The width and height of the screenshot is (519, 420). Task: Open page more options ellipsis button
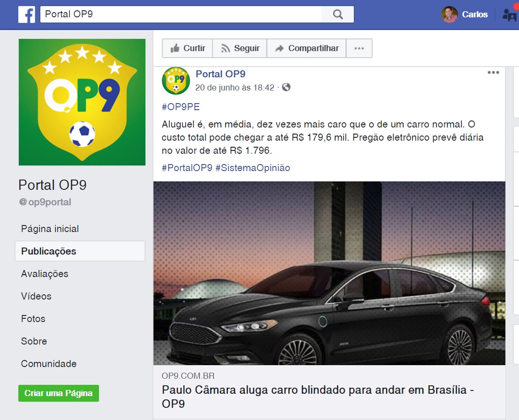[359, 48]
